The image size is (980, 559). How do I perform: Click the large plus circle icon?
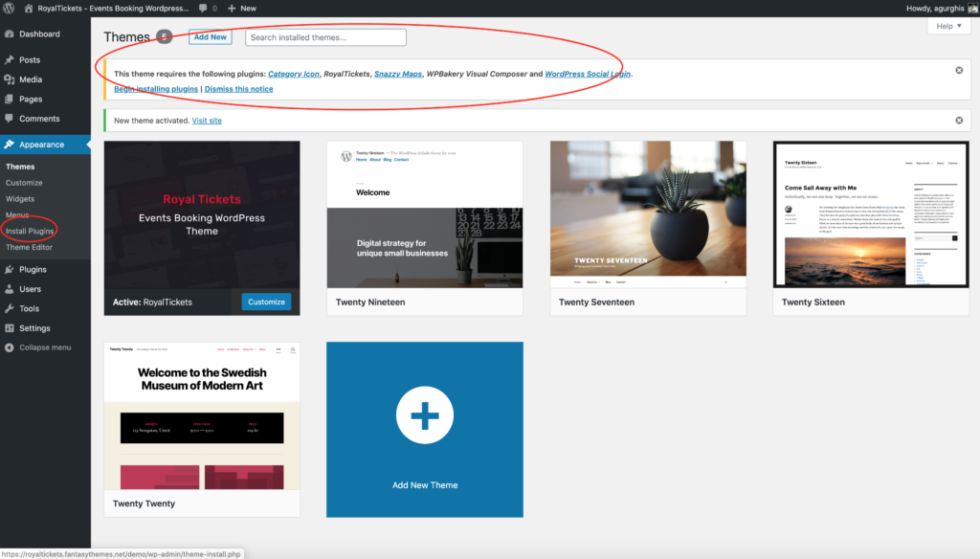click(x=424, y=415)
